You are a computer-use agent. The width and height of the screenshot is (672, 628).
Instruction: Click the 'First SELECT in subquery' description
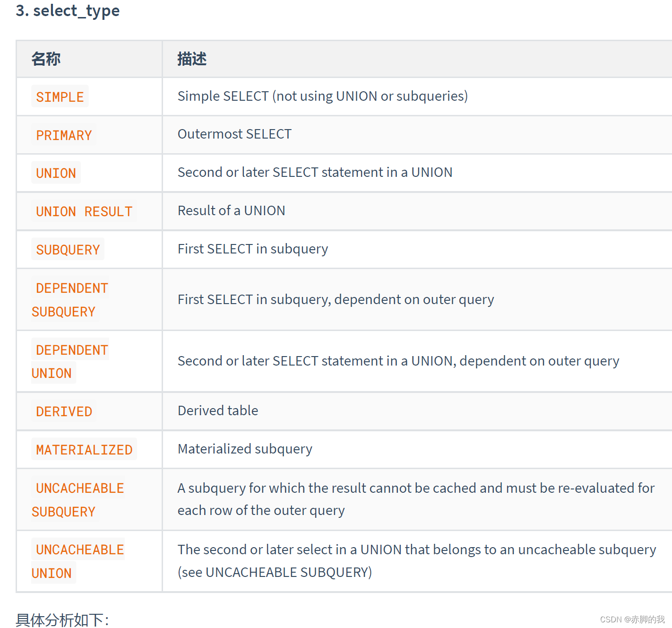point(253,249)
